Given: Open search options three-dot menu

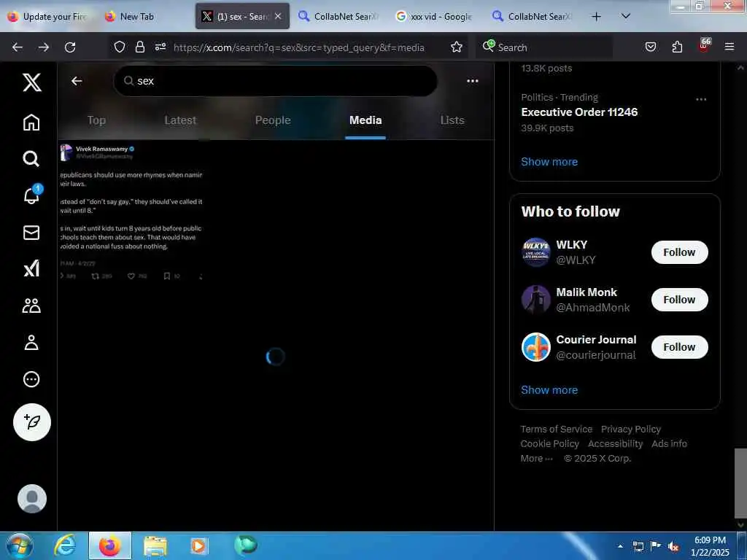Looking at the screenshot, I should point(473,81).
